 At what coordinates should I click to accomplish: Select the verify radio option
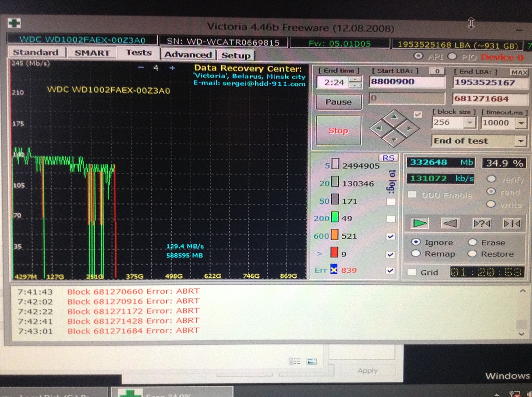pyautogui.click(x=491, y=179)
